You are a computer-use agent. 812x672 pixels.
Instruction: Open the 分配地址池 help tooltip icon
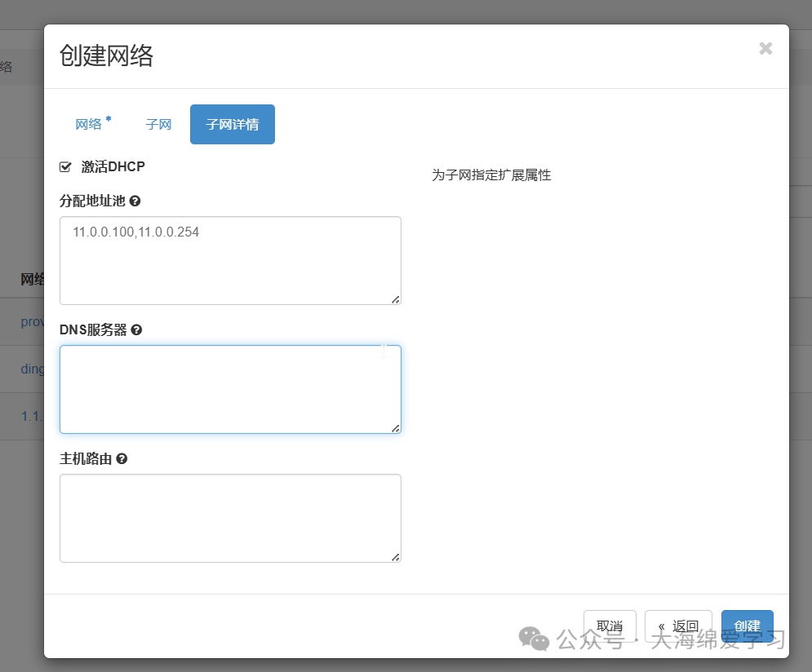tap(135, 201)
